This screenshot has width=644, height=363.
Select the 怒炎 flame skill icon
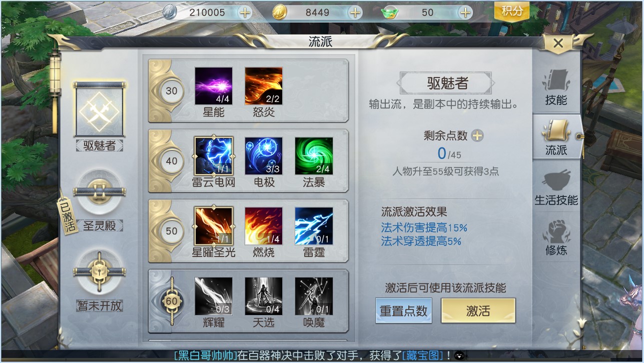264,86
